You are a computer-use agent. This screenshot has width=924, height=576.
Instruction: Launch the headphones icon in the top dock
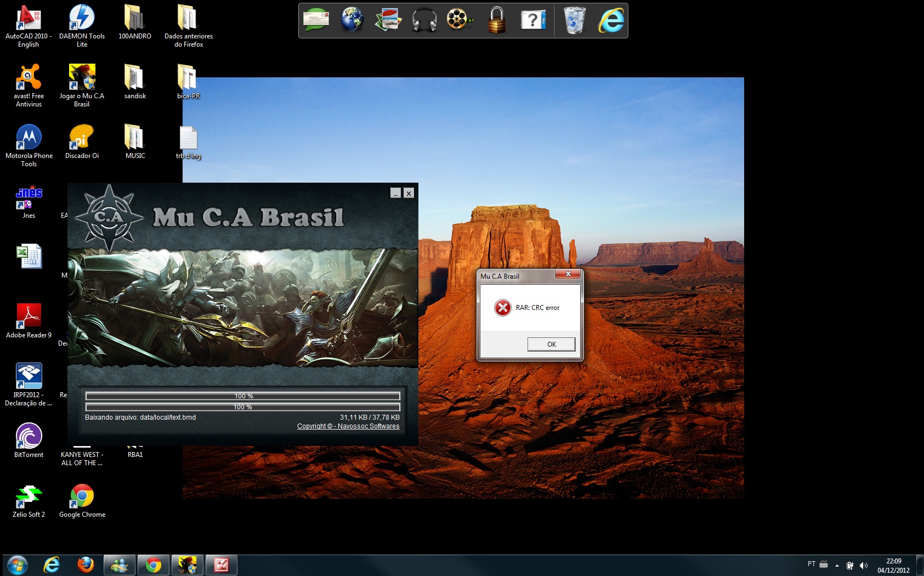pyautogui.click(x=424, y=20)
